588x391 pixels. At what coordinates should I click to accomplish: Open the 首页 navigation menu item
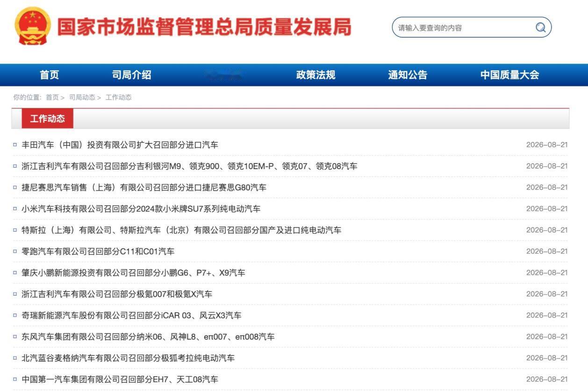coord(50,75)
